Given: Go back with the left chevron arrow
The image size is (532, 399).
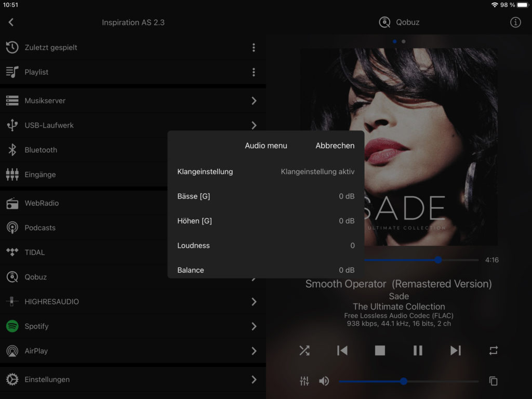Looking at the screenshot, I should click(x=11, y=22).
